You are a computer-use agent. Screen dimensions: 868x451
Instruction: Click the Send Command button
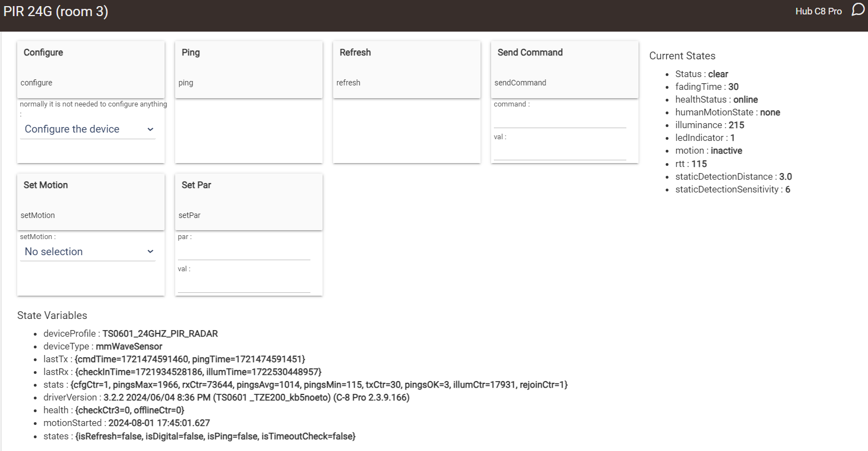565,69
